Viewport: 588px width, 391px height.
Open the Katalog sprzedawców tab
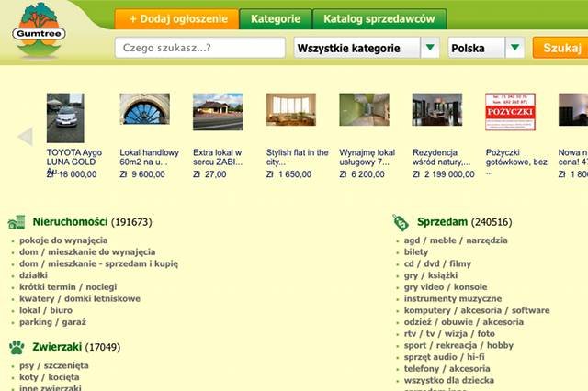coord(379,19)
